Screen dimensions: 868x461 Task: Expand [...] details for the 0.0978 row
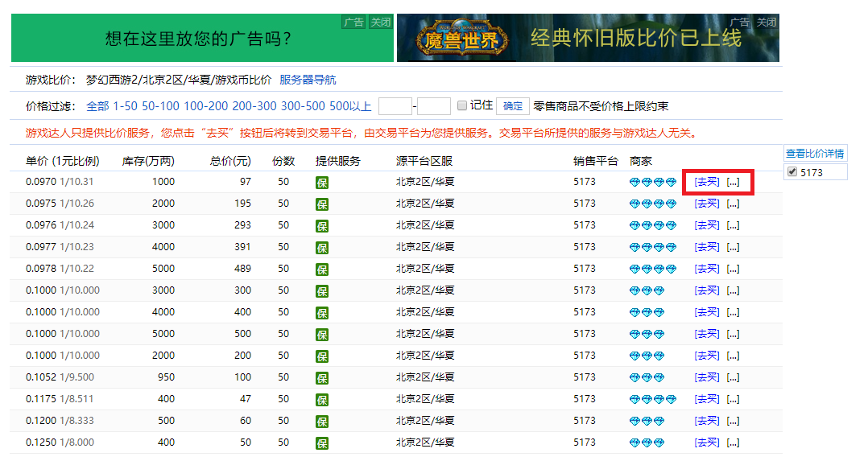click(733, 269)
